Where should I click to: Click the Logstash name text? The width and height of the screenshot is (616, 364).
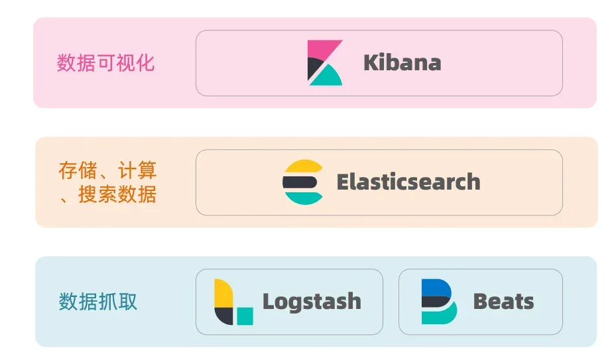click(312, 302)
